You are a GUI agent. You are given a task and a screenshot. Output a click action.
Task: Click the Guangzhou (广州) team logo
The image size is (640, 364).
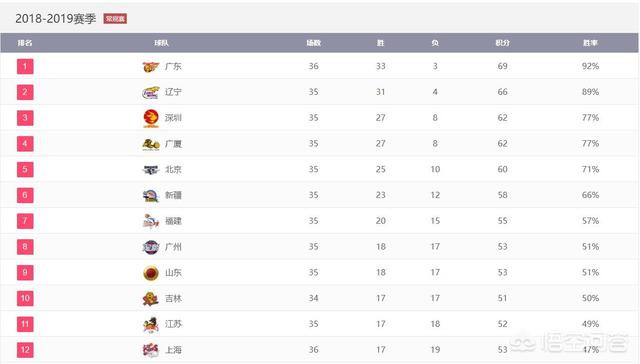click(x=151, y=247)
